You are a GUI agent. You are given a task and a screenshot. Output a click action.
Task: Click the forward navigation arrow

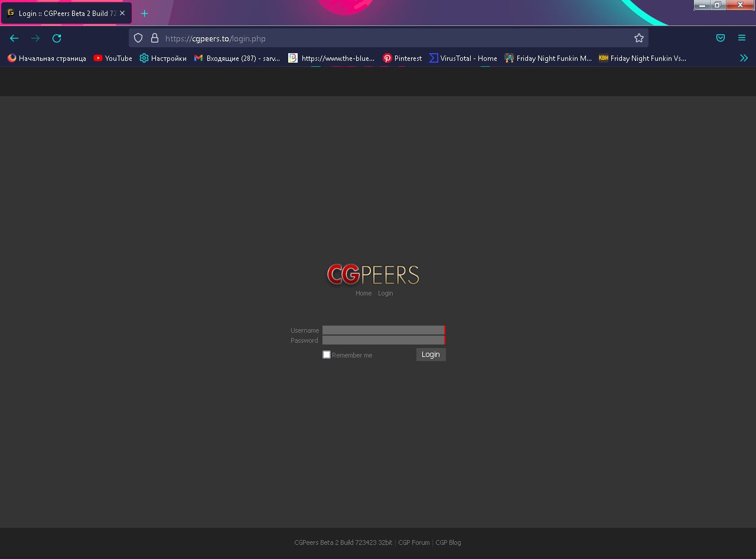35,38
